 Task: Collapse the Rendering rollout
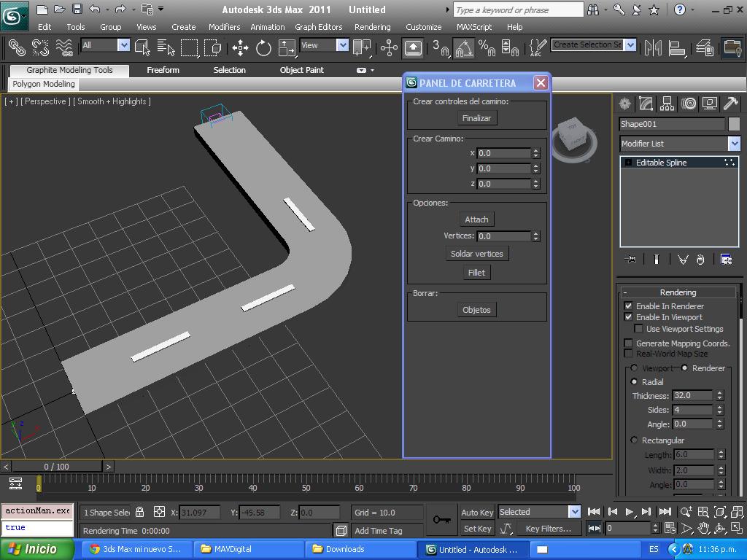pos(677,292)
